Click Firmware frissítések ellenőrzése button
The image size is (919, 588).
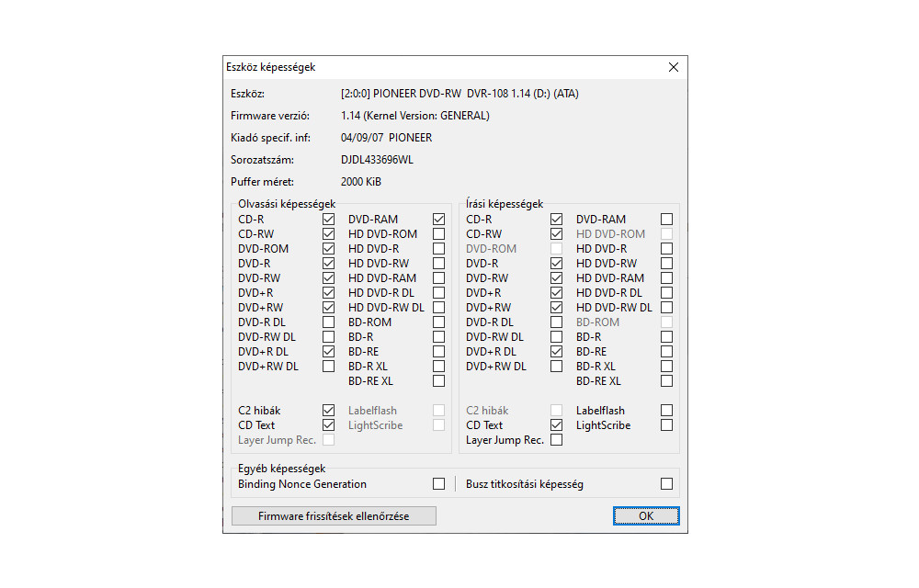pyautogui.click(x=334, y=516)
